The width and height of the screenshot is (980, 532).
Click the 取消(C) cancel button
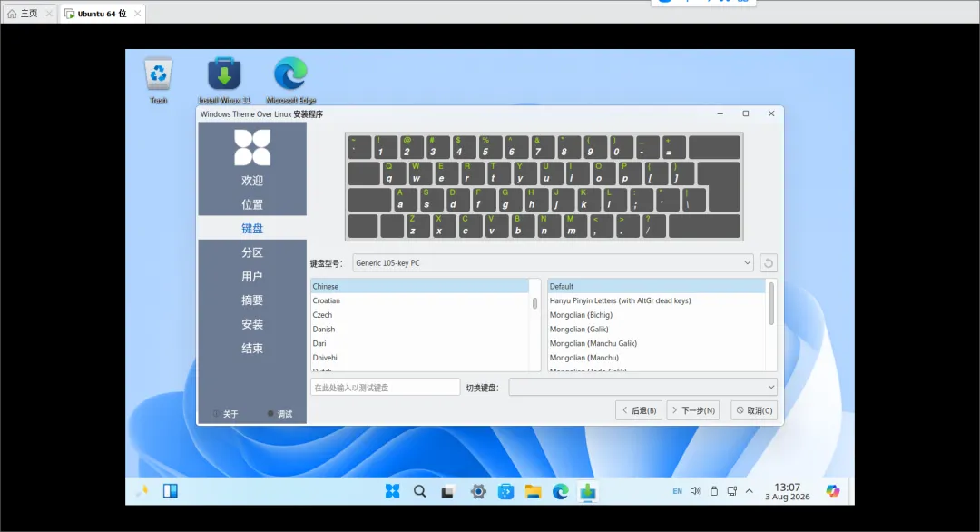(754, 410)
